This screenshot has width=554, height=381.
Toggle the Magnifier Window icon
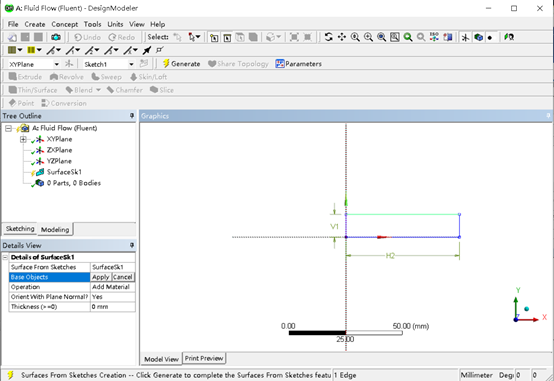point(395,37)
